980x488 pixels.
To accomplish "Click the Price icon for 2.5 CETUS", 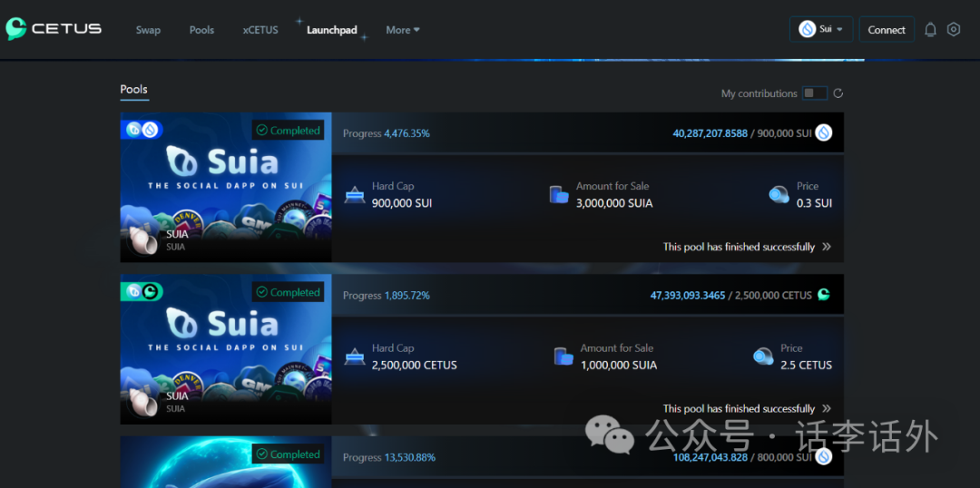I will pyautogui.click(x=763, y=356).
